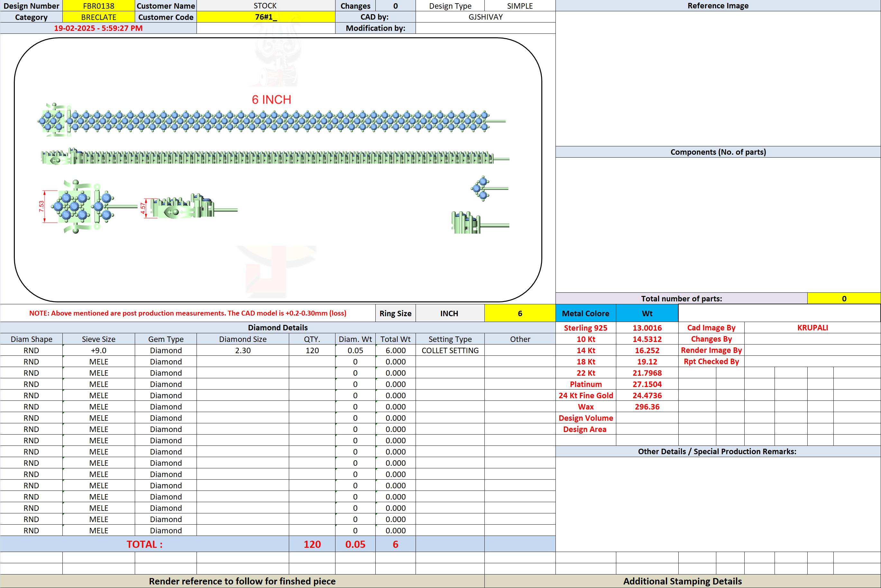Select the INCH unit cell
881x588 pixels.
(x=449, y=313)
